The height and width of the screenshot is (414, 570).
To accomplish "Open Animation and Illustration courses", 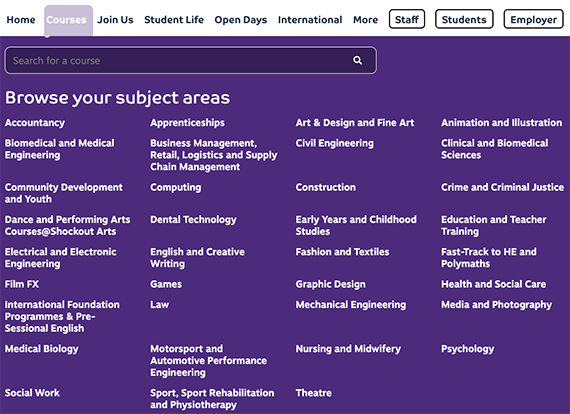I will pyautogui.click(x=502, y=123).
